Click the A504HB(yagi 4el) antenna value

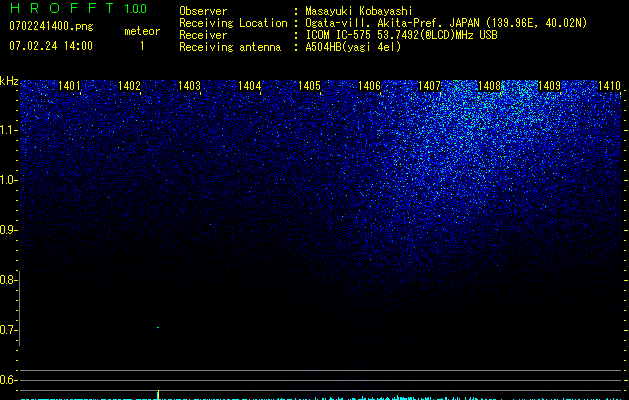[x=353, y=47]
